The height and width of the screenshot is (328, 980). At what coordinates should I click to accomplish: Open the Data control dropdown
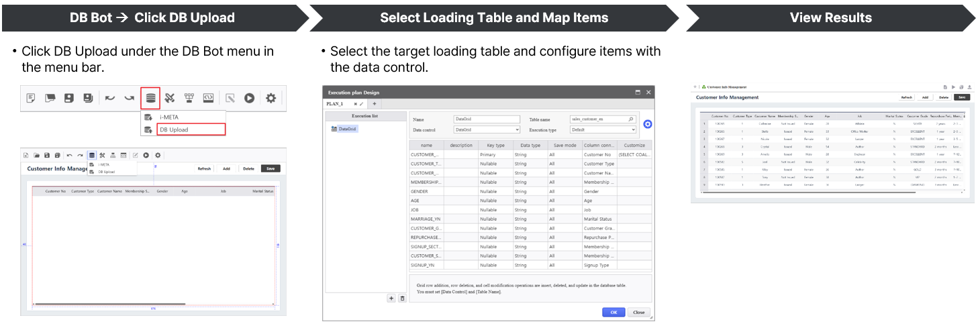pyautogui.click(x=487, y=129)
